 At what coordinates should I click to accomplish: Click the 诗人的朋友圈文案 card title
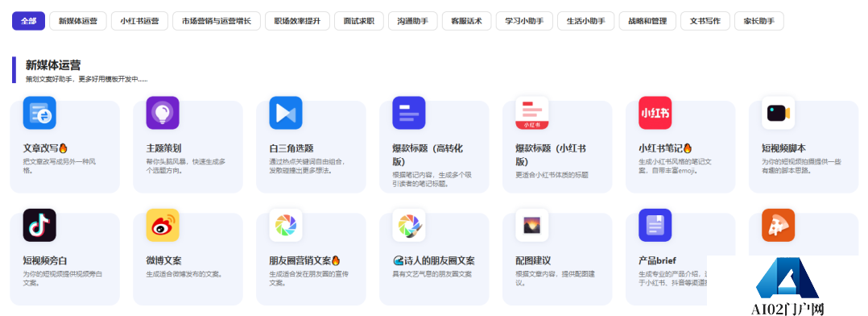pos(433,260)
